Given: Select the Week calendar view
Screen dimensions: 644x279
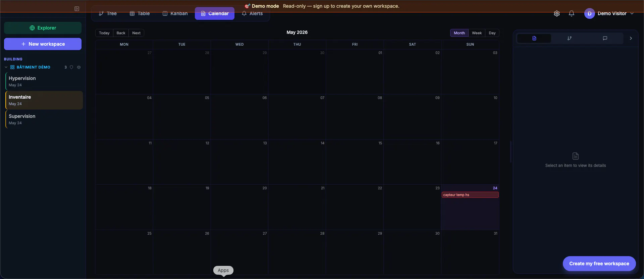Looking at the screenshot, I should point(477,33).
